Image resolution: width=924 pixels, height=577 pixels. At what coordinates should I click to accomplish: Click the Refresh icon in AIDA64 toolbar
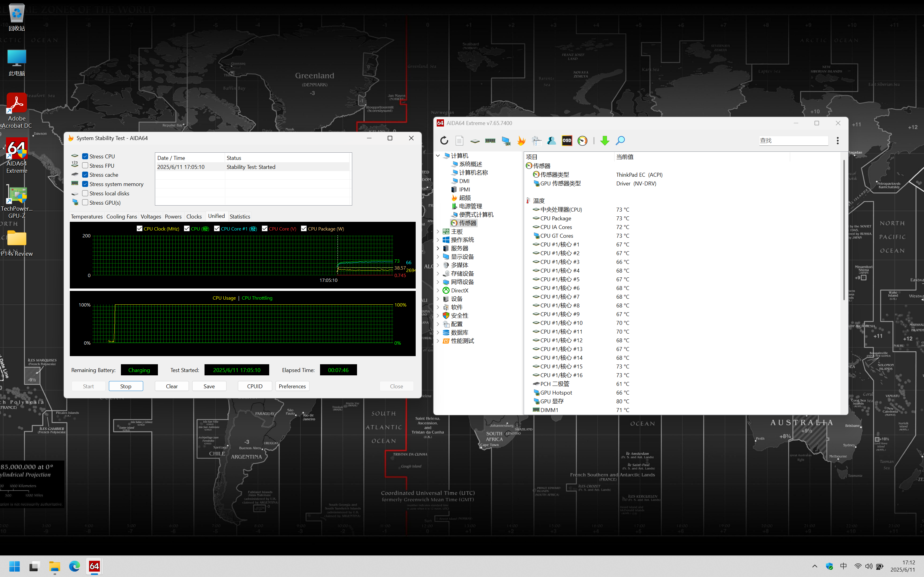pyautogui.click(x=444, y=140)
